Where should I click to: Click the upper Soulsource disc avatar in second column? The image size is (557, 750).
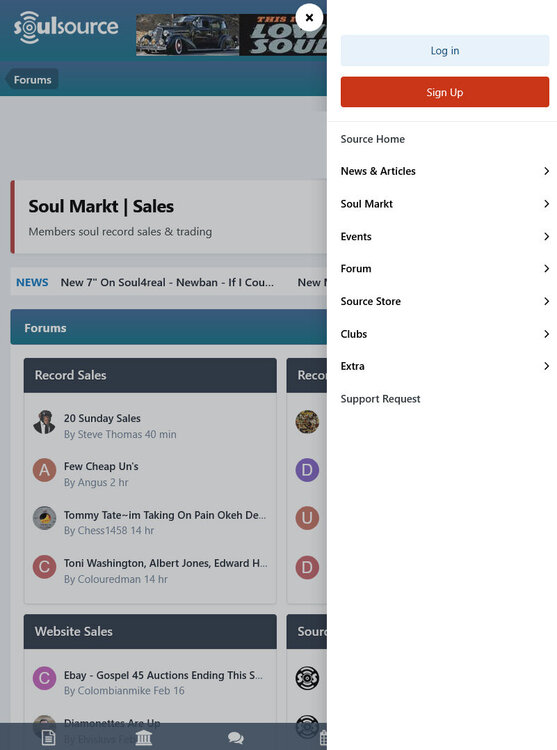(x=307, y=678)
